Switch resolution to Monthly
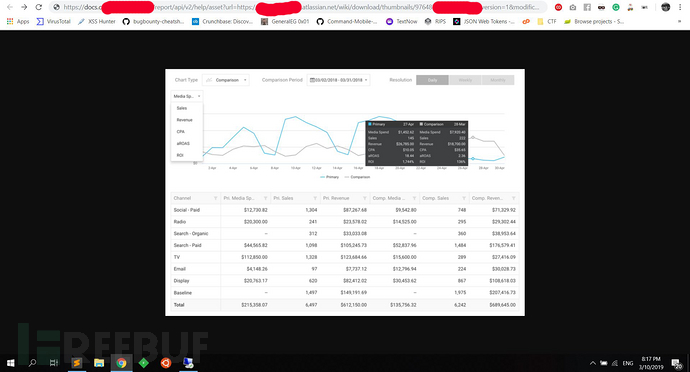 497,80
